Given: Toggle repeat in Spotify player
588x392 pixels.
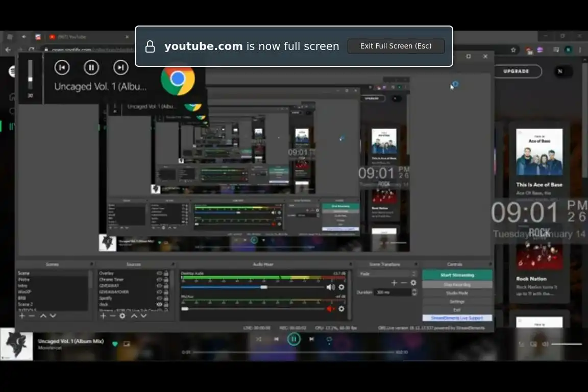Looking at the screenshot, I should pos(329,339).
